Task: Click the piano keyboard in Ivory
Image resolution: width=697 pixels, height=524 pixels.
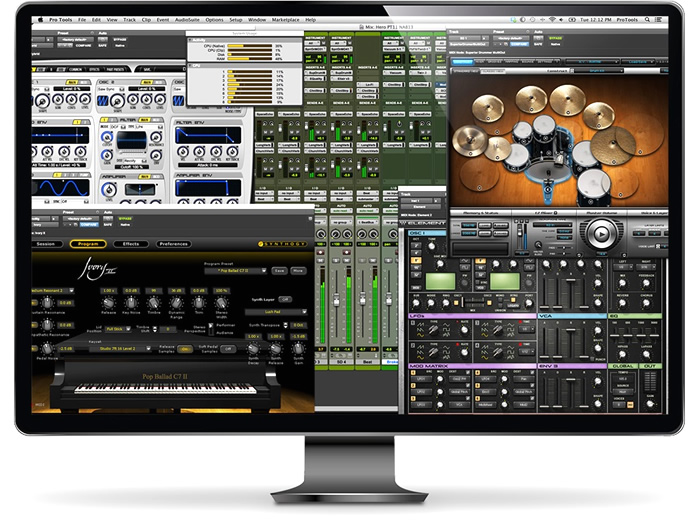Action: coord(165,389)
